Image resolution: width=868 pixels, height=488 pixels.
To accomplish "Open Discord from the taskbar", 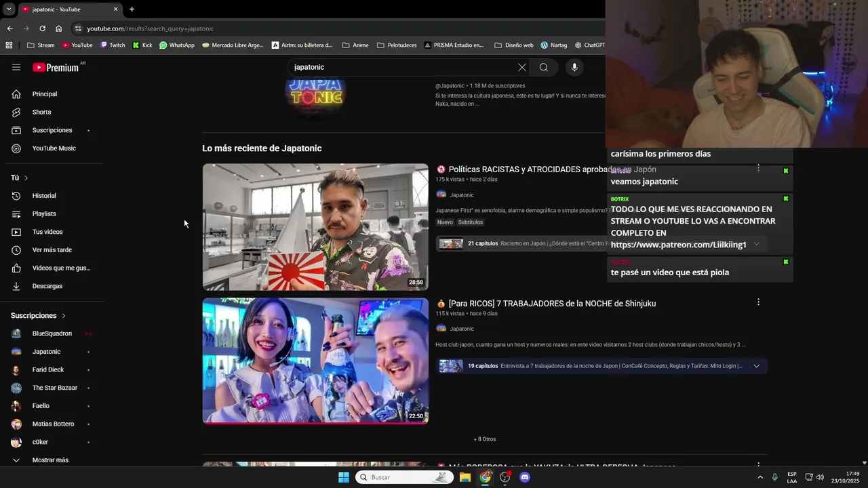I will point(524,477).
